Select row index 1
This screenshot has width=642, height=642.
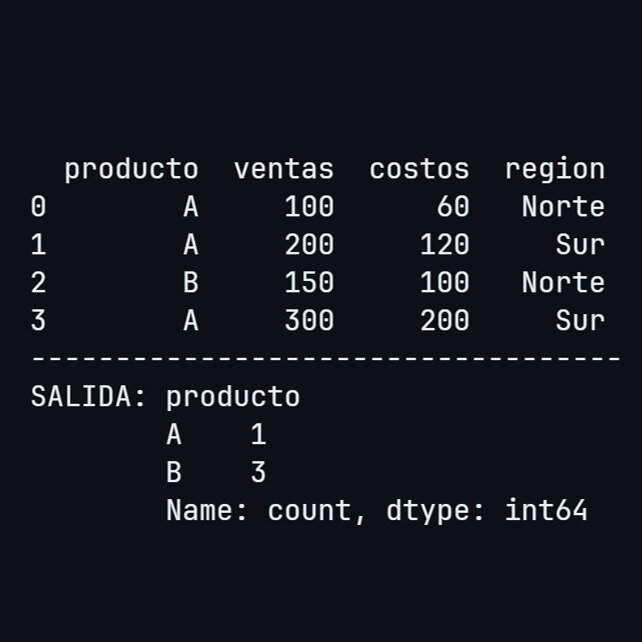tap(38, 244)
